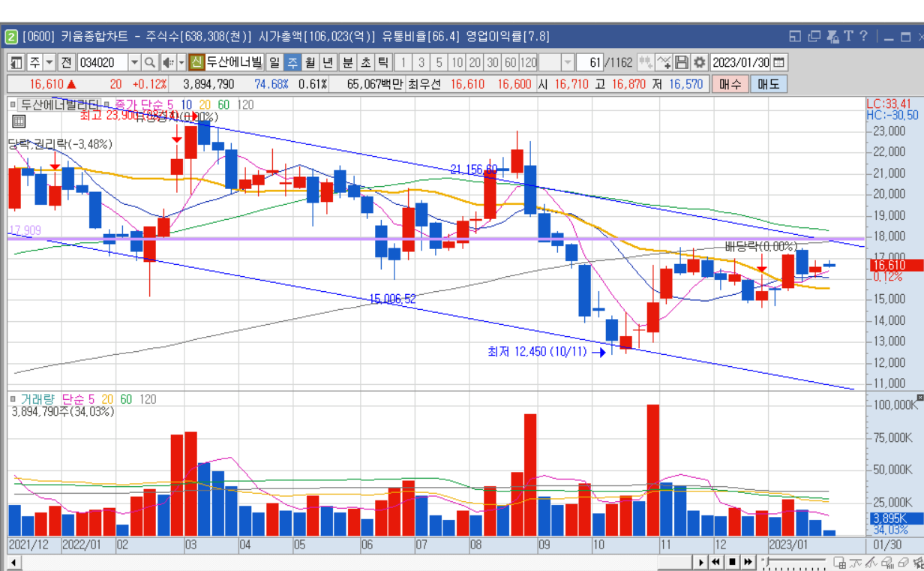Click the 매수 buy button

[730, 84]
